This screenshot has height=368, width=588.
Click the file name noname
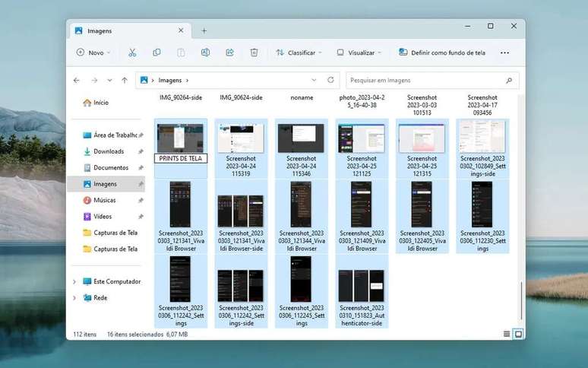click(302, 97)
